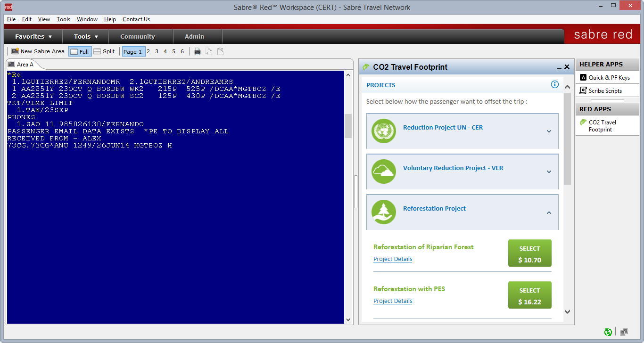The height and width of the screenshot is (343, 644).
Task: Open the Window menu
Action: pyautogui.click(x=87, y=19)
